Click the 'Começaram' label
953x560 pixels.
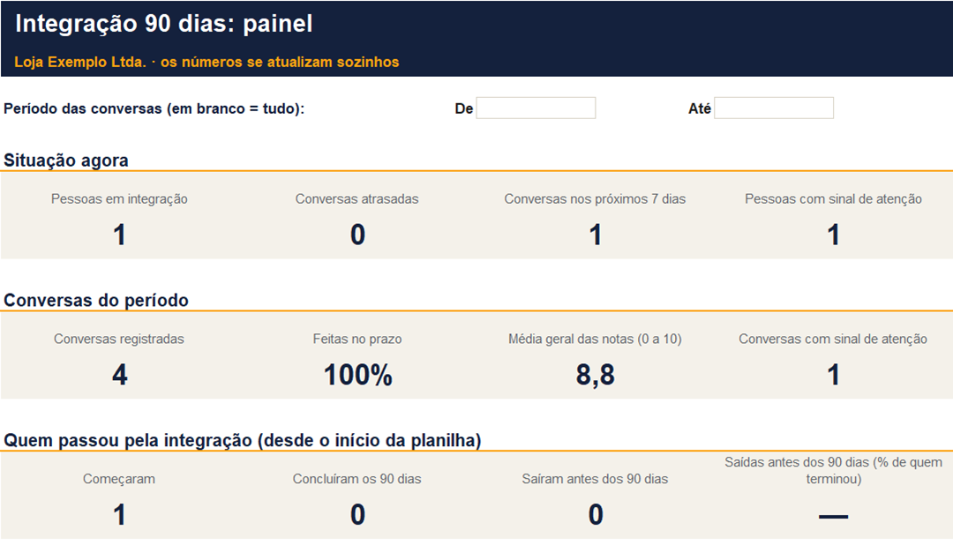click(x=119, y=479)
